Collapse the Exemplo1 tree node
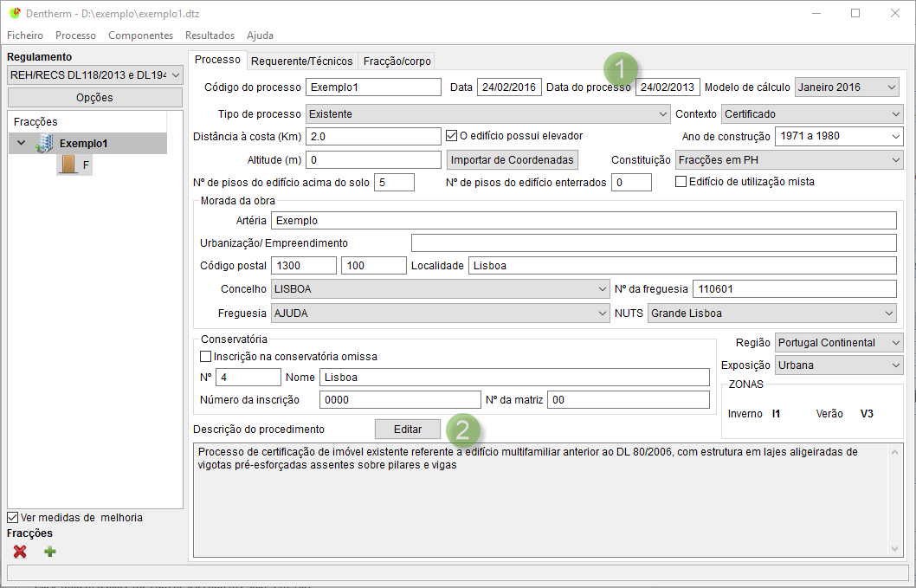Screen dimensions: 916x588 point(22,143)
